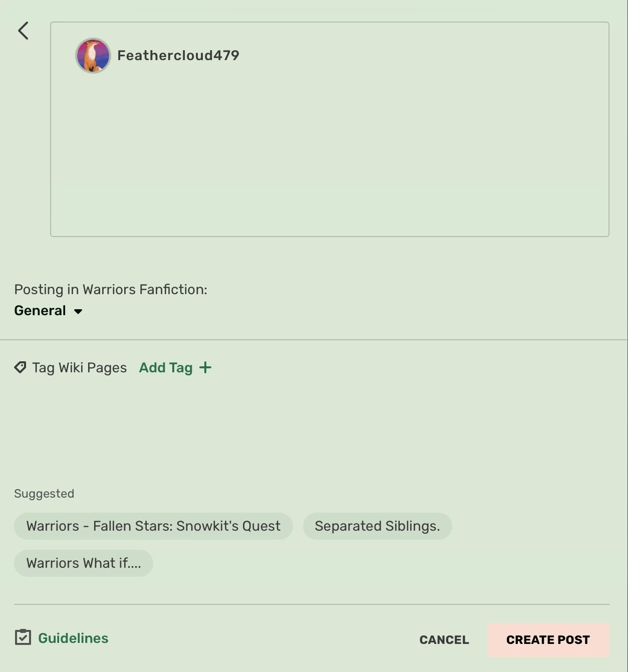Click the plus icon next to Add Tag
Screen dimensions: 628x672
205,367
